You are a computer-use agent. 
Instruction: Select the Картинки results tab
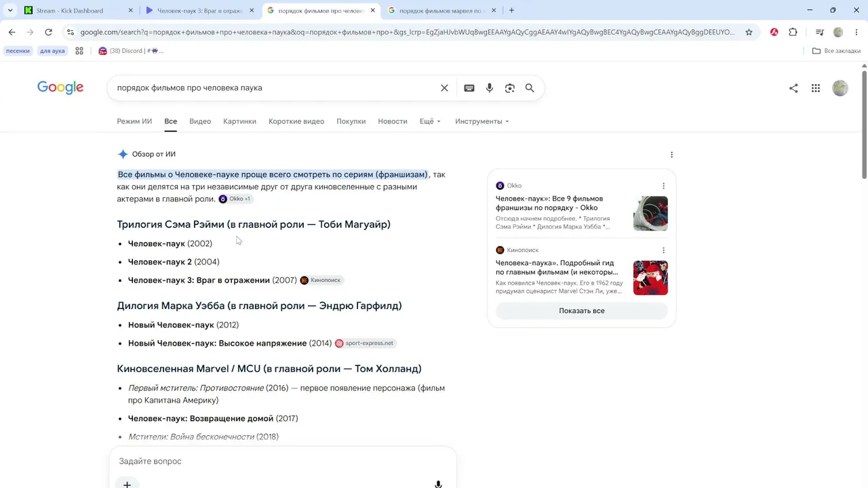tap(239, 121)
